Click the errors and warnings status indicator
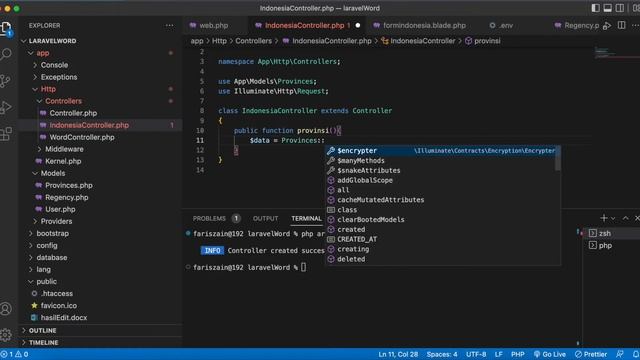 [x=14, y=354]
